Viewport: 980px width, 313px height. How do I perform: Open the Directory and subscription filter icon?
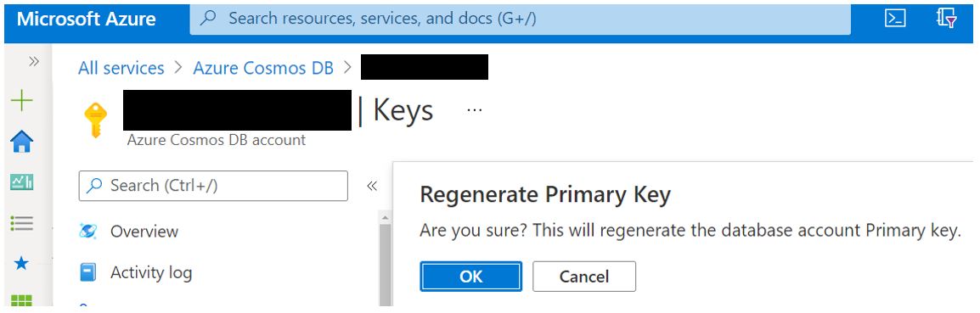click(947, 19)
